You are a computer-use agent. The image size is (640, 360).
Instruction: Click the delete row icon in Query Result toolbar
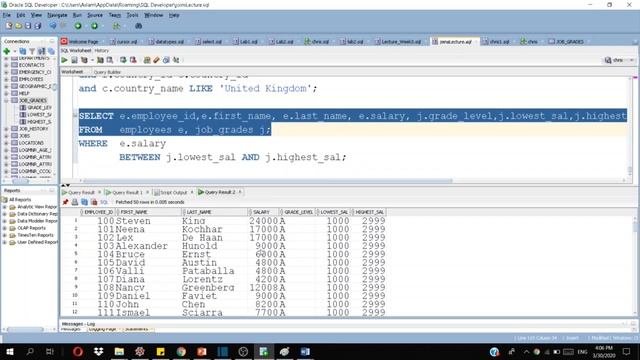[x=94, y=202]
